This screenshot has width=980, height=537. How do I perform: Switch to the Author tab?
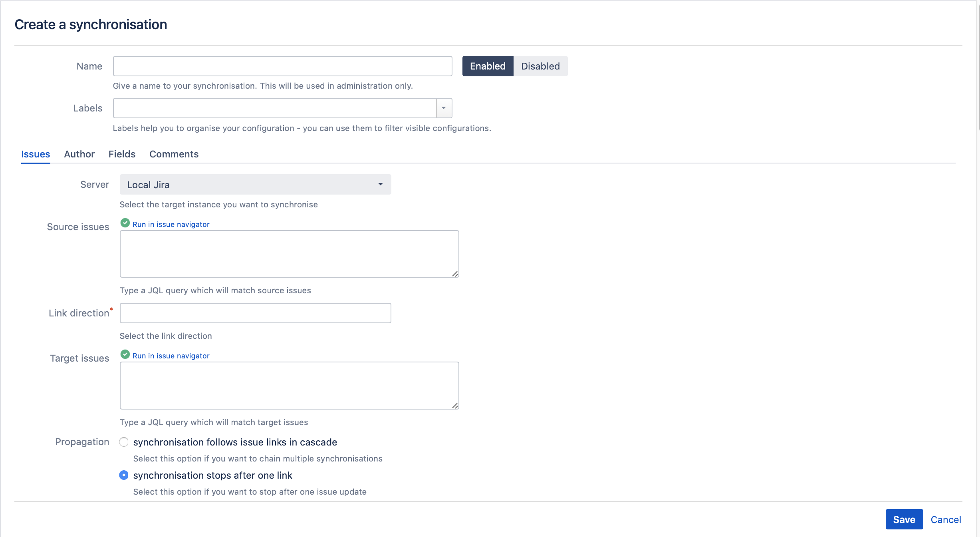click(x=79, y=154)
